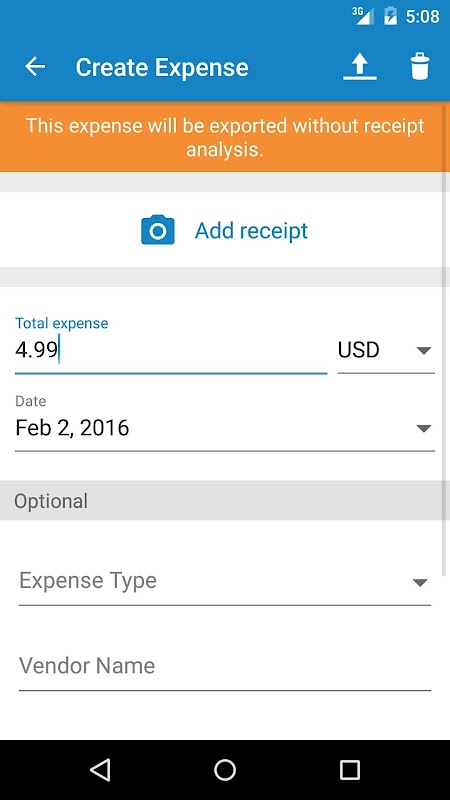Tap the Add receipt link
The width and height of the screenshot is (450, 800).
coord(251,231)
